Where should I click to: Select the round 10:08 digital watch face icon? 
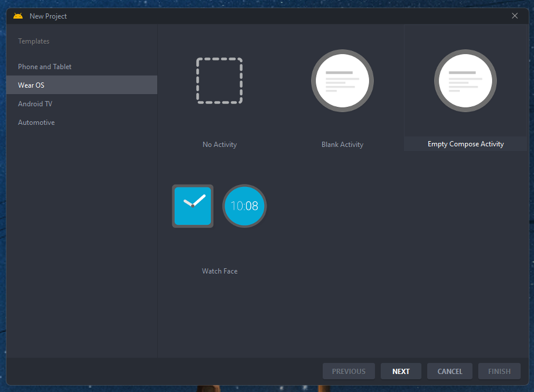pos(244,206)
